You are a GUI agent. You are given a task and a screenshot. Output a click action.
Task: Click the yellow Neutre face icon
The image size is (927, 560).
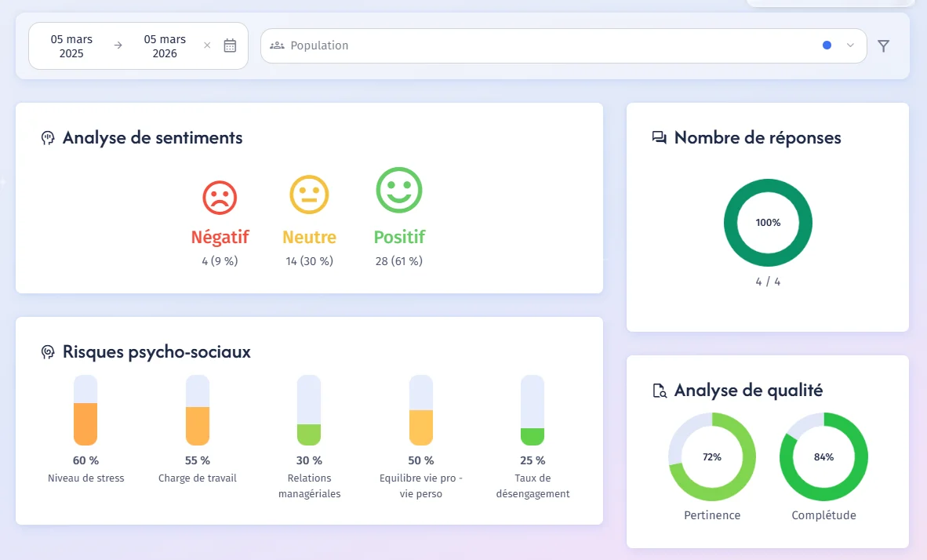309,194
